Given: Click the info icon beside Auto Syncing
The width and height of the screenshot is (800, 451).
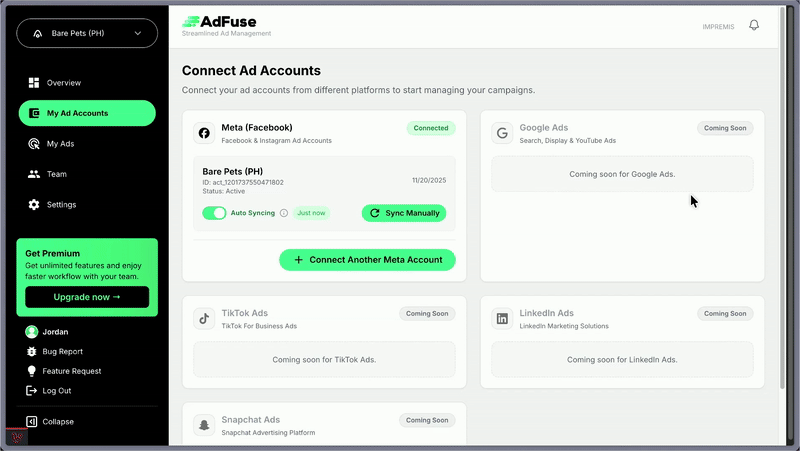Looking at the screenshot, I should (x=284, y=213).
